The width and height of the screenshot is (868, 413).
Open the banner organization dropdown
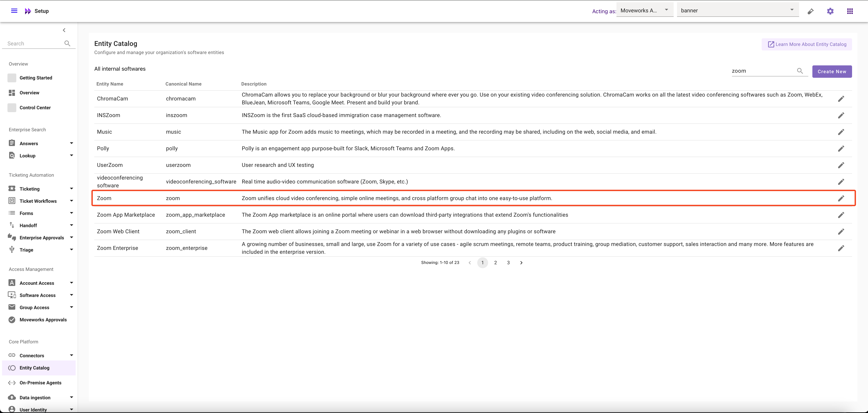[737, 11]
